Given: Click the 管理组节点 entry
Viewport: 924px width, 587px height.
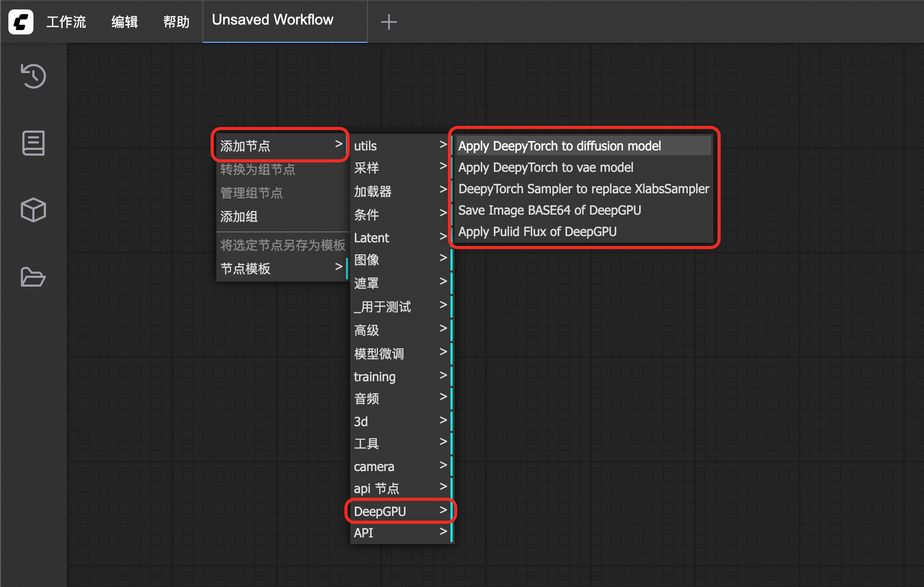Looking at the screenshot, I should (281, 193).
